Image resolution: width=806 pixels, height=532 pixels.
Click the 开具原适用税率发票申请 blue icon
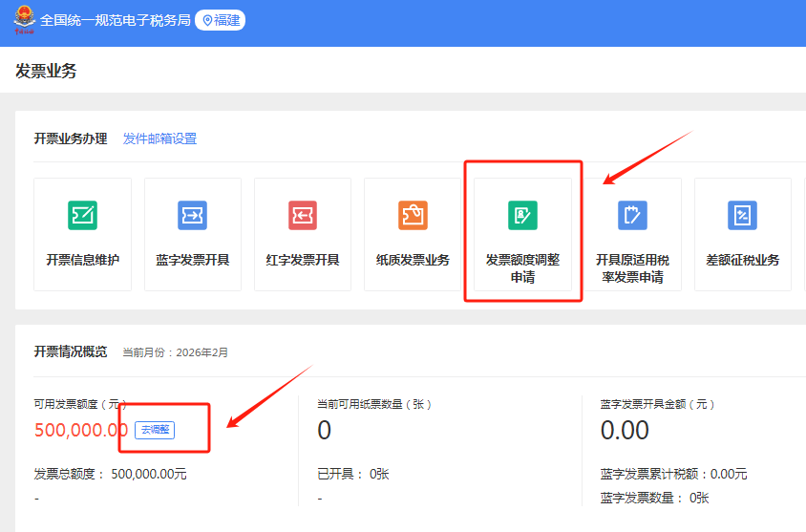click(632, 215)
